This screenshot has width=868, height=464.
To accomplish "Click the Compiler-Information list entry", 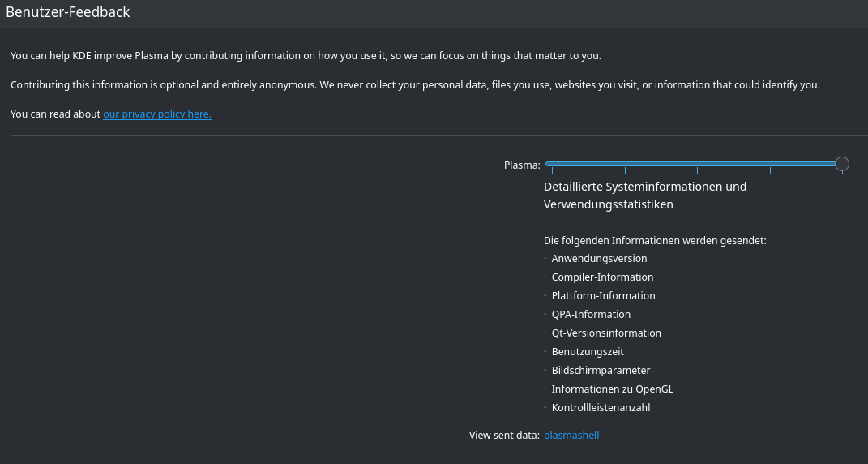I will (602, 277).
